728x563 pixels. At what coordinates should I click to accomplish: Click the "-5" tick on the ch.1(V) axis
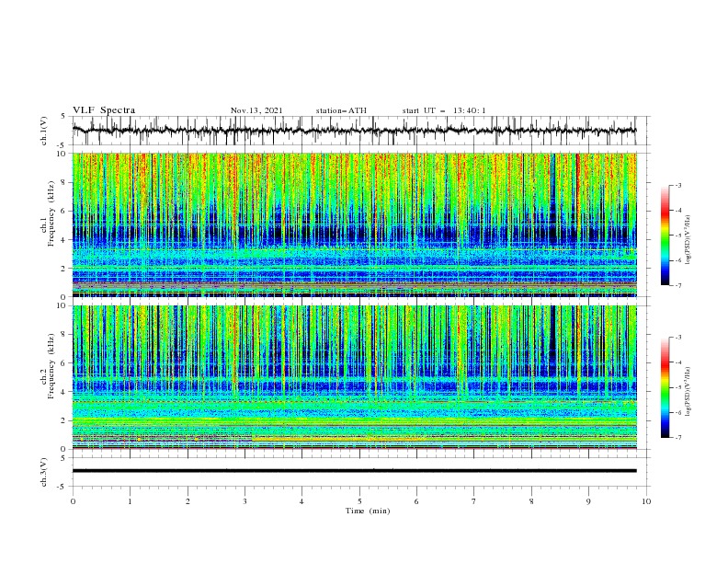click(x=63, y=145)
